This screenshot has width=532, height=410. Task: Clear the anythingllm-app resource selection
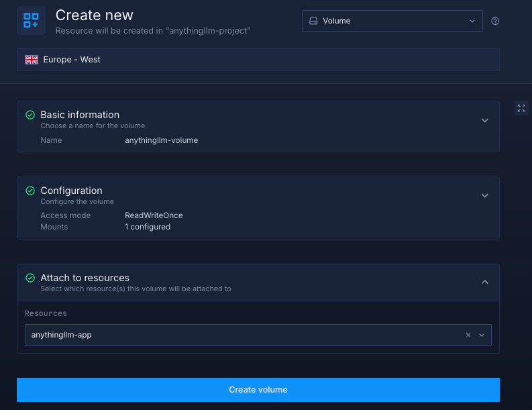[x=468, y=335]
